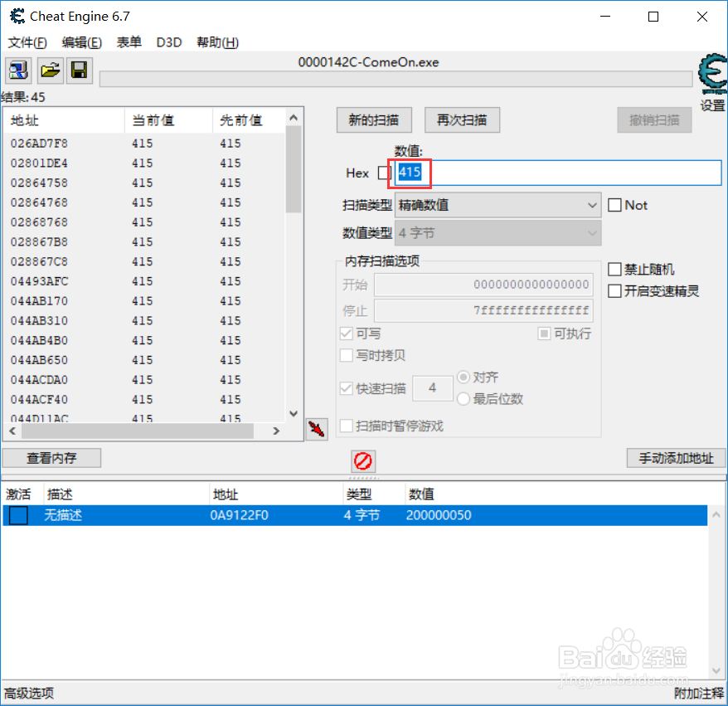728x706 pixels.
Task: Click results horizontal scroll left arrow
Action: tap(12, 431)
